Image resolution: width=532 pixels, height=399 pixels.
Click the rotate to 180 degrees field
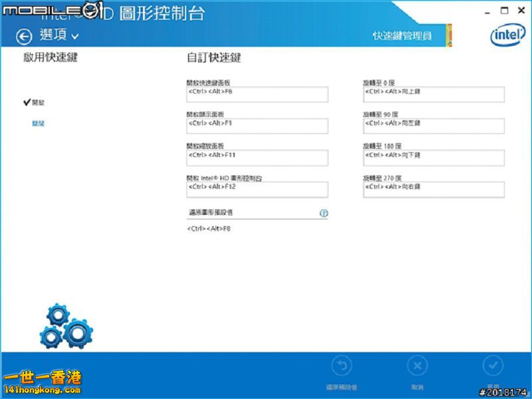click(434, 158)
